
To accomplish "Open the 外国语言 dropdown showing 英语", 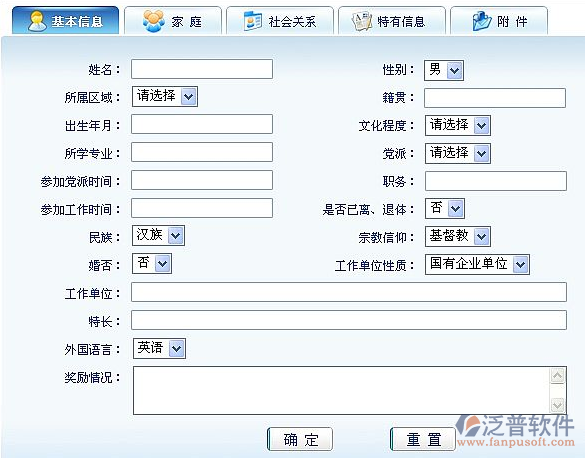I will click(159, 348).
